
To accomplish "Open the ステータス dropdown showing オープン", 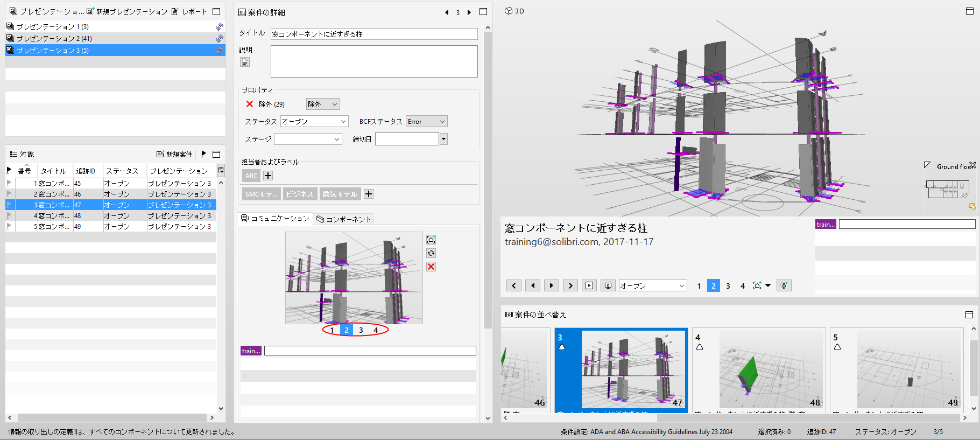I will click(314, 121).
